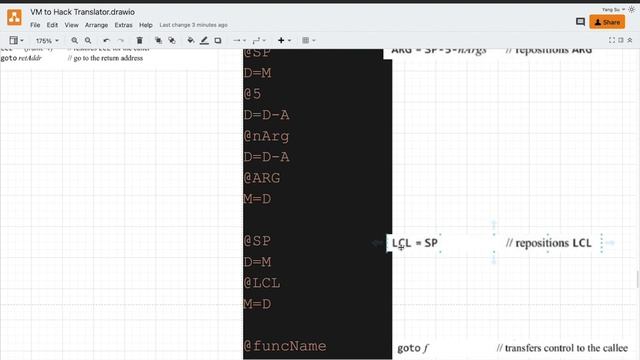Viewport: 640px width, 360px height.
Task: Open the View menu
Action: tap(71, 25)
